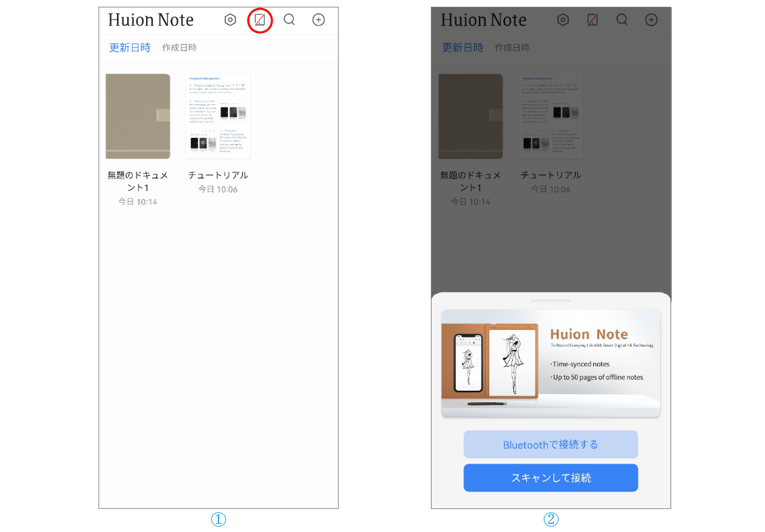Click 作成日時 in screen ②
This screenshot has width=765, height=532.
pyautogui.click(x=512, y=47)
